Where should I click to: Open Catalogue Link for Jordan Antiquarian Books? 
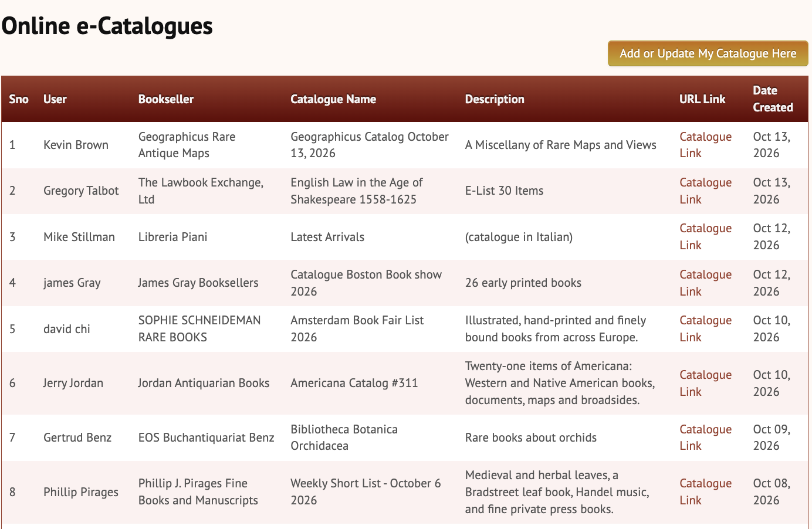click(705, 383)
